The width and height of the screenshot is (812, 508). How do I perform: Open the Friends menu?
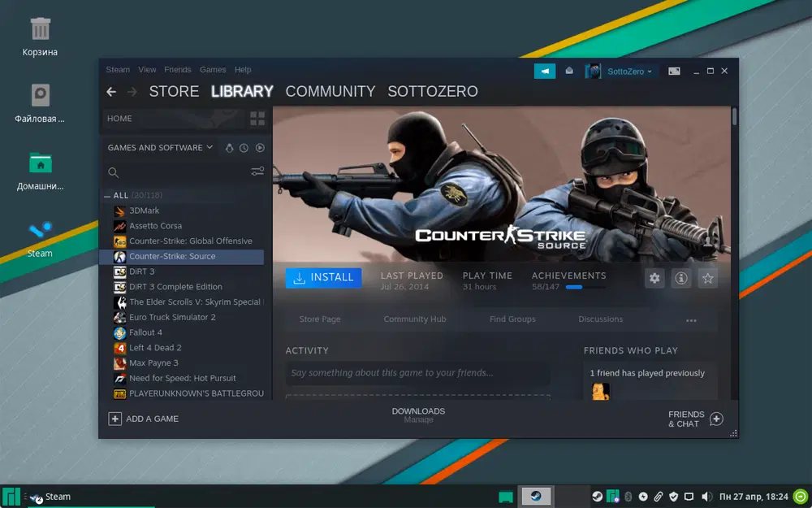tap(178, 69)
